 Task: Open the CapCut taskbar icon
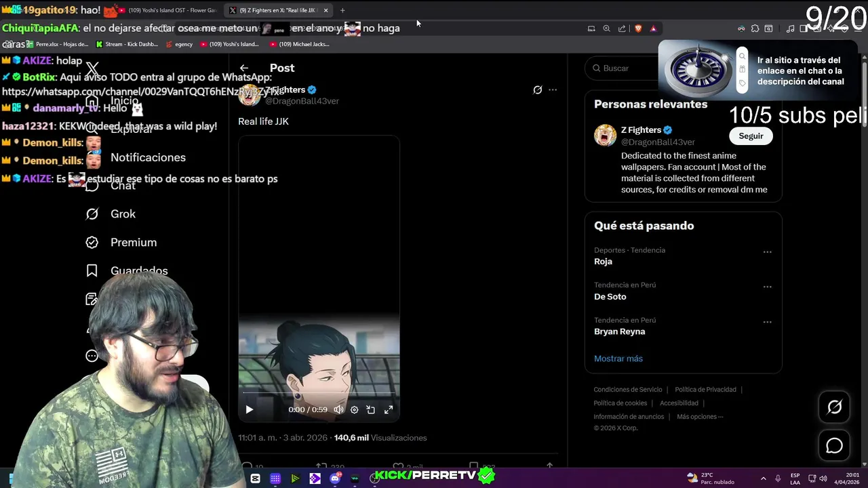click(x=255, y=479)
